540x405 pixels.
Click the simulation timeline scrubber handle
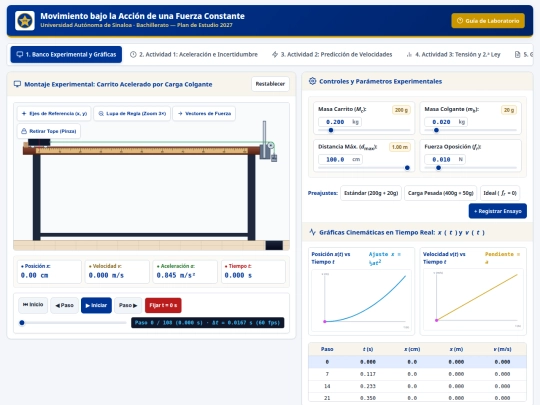(x=22, y=323)
